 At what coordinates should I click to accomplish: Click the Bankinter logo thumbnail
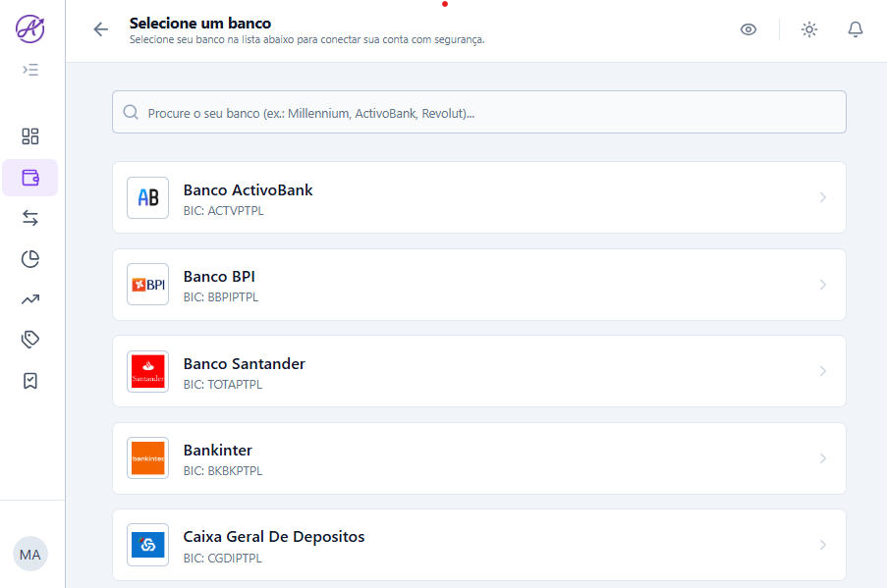pyautogui.click(x=147, y=457)
